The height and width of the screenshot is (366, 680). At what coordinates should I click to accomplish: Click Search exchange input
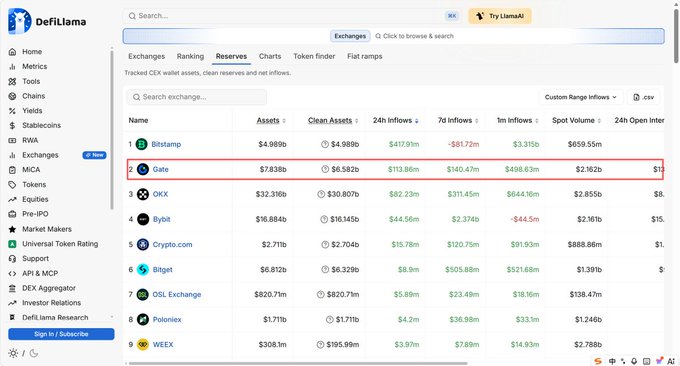coord(197,97)
